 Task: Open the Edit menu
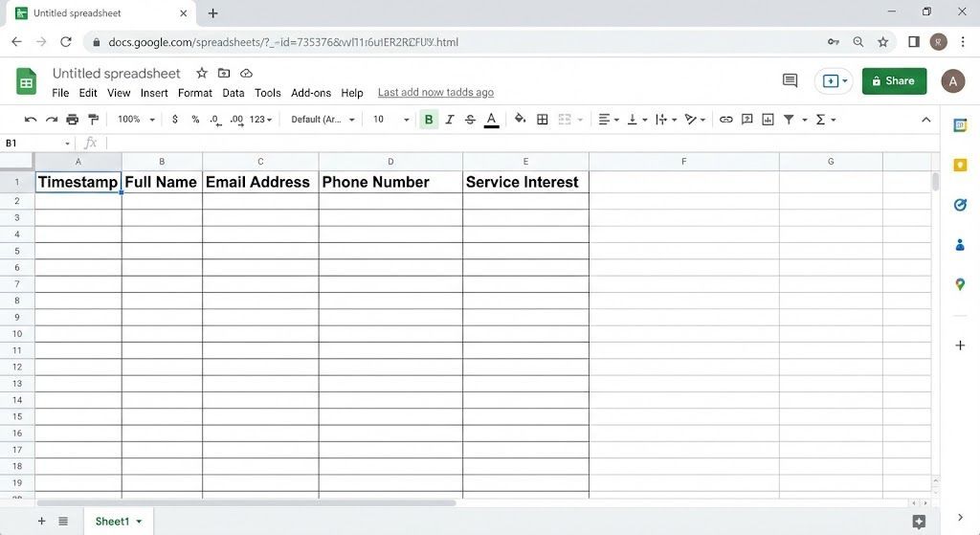[87, 93]
